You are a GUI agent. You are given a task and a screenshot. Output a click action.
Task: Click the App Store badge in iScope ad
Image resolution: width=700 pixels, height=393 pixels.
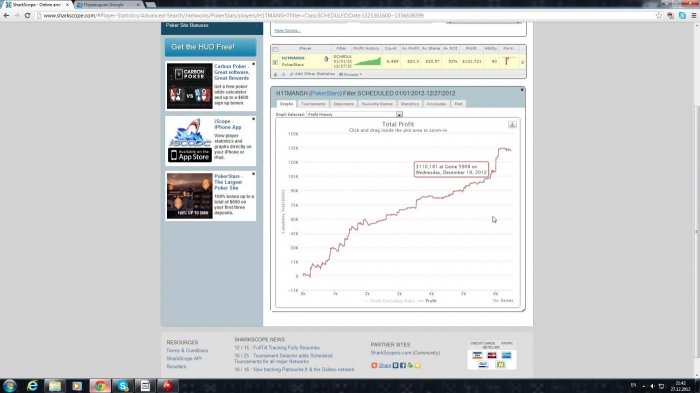coord(190,155)
